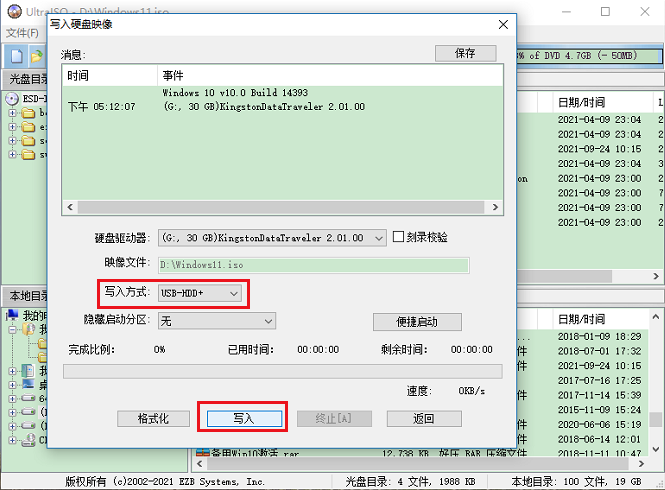The image size is (665, 490).
Task: Open the 隐藏启动分区 dropdown
Action: pyautogui.click(x=267, y=321)
